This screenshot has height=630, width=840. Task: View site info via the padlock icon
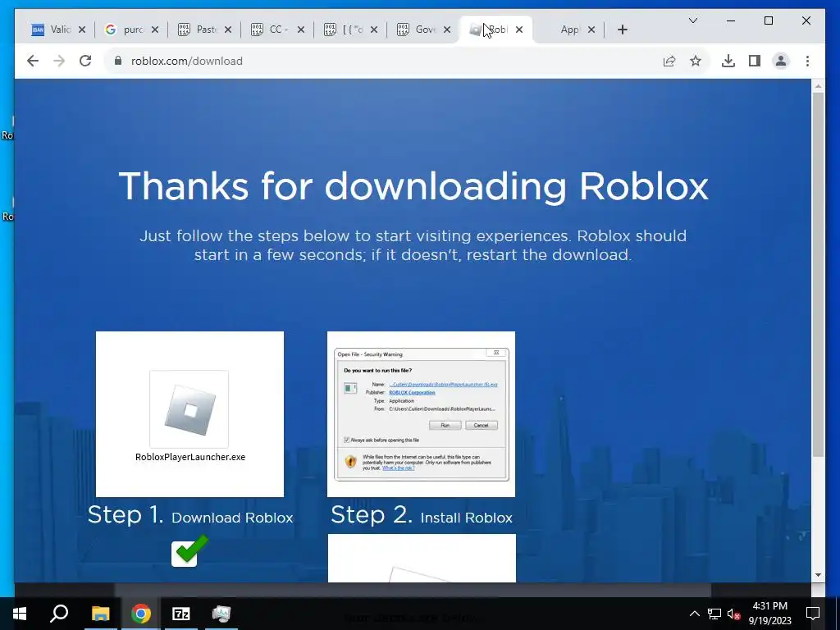click(118, 61)
